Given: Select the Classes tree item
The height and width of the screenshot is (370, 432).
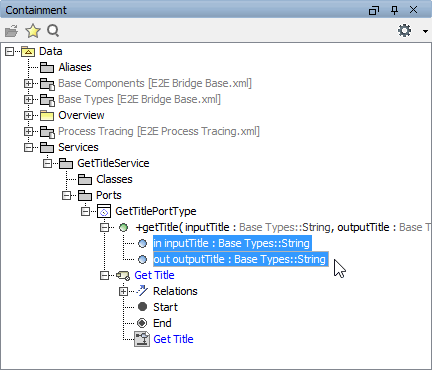Looking at the screenshot, I should 114,179.
